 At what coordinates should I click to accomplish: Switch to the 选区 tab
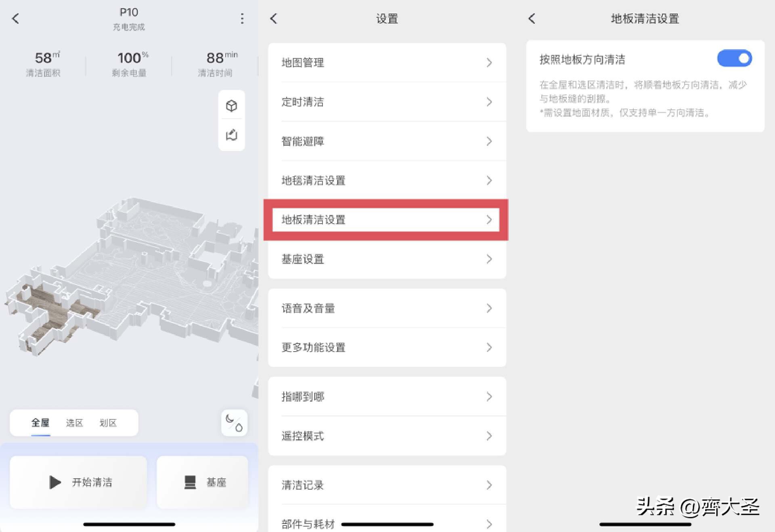74,423
